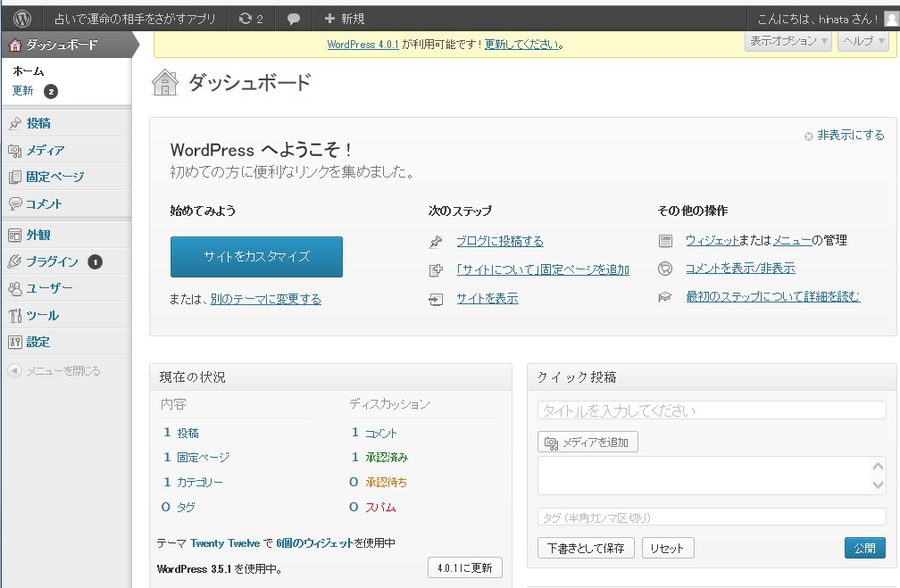900x588 pixels.
Task: Click リセット button in quick post
Action: click(668, 548)
